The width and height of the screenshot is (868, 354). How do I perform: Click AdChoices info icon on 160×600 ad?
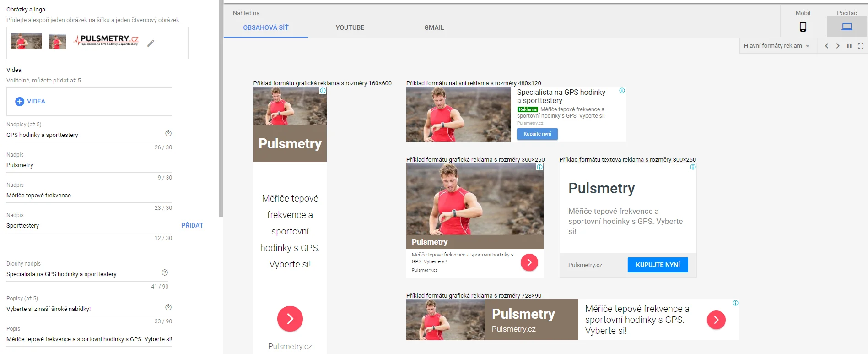pyautogui.click(x=323, y=91)
